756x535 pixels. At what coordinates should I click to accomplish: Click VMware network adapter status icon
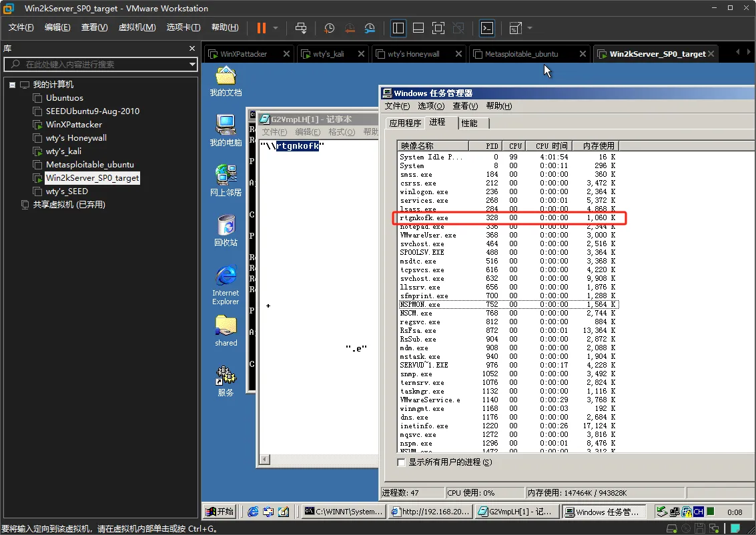tap(714, 529)
